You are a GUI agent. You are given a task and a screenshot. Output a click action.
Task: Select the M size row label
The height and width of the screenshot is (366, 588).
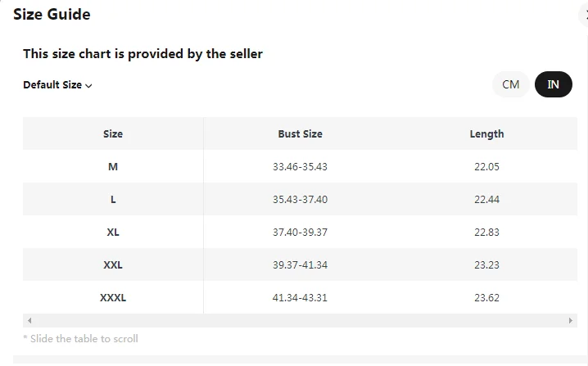pyautogui.click(x=113, y=166)
